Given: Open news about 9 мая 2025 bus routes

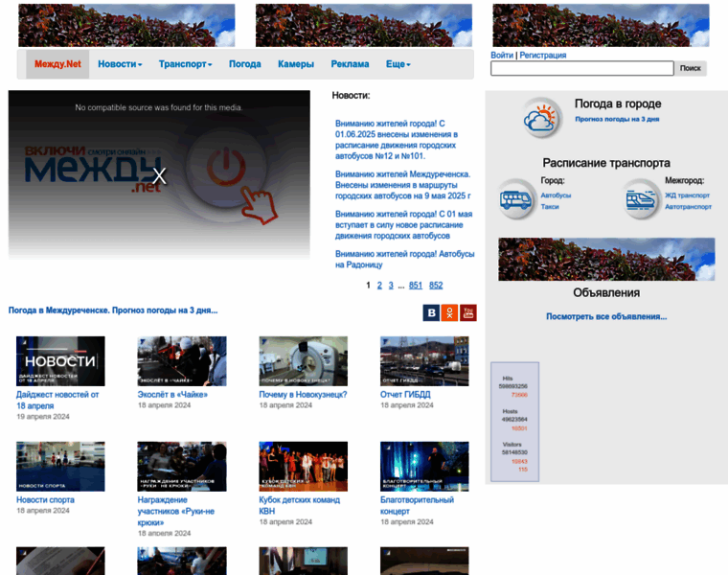Looking at the screenshot, I should click(x=403, y=185).
